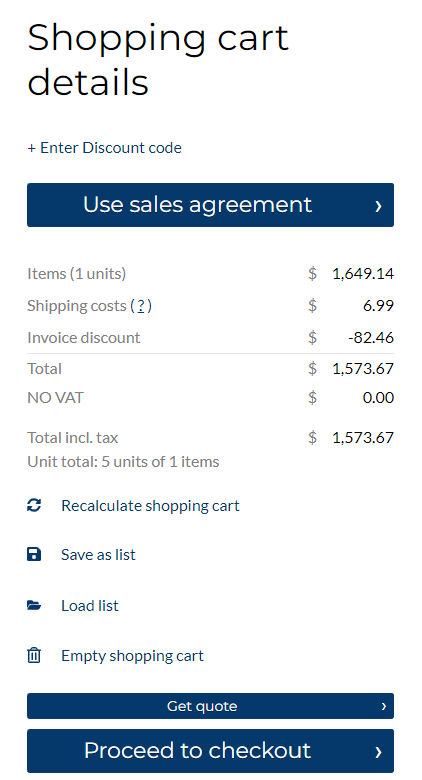Click the Shopping cart details heading
The height and width of the screenshot is (780, 422).
[x=158, y=60]
